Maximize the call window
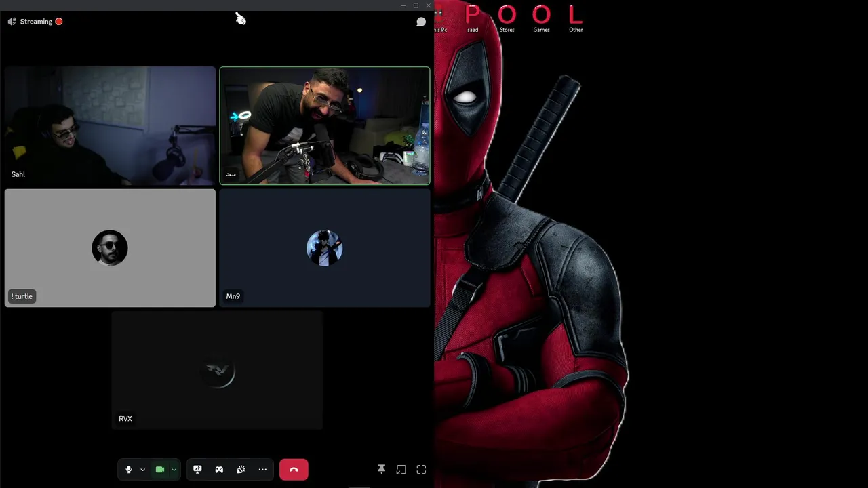Viewport: 868px width, 488px height. click(416, 5)
